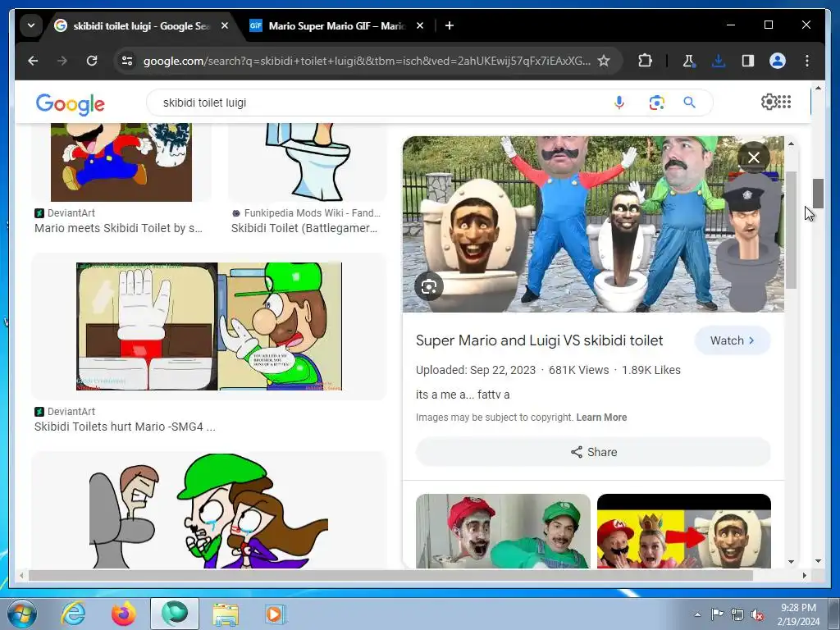Click the horizontal scrollbar left arrow
The image size is (840, 630).
pos(21,575)
